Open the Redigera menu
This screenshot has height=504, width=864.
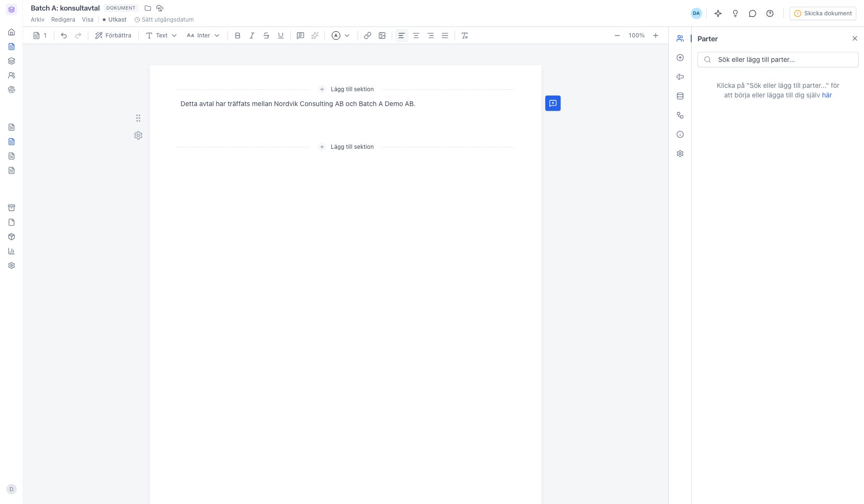pyautogui.click(x=63, y=20)
